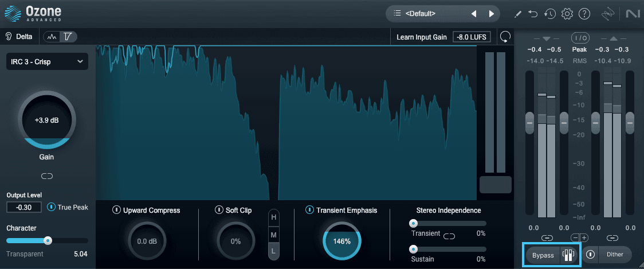Image resolution: width=644 pixels, height=269 pixels.
Task: Go to previous preset arrow
Action: coord(474,14)
